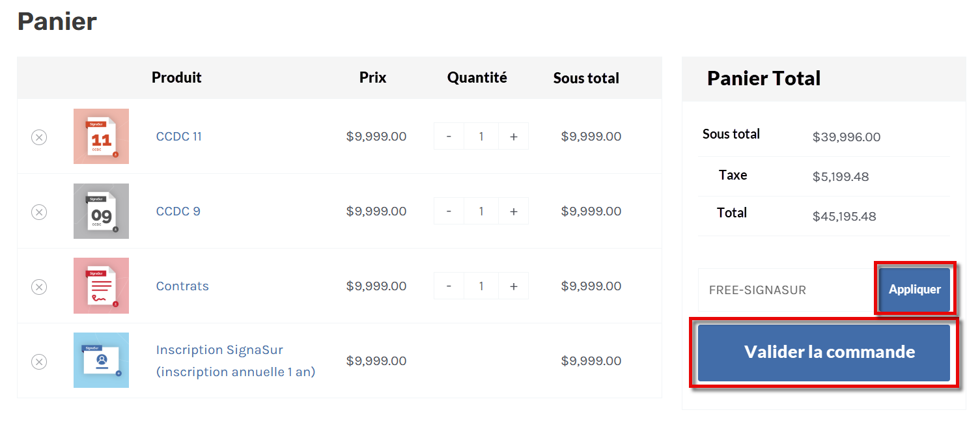
Task: Decrease CCDC 9 quantity with minus
Action: (x=449, y=211)
